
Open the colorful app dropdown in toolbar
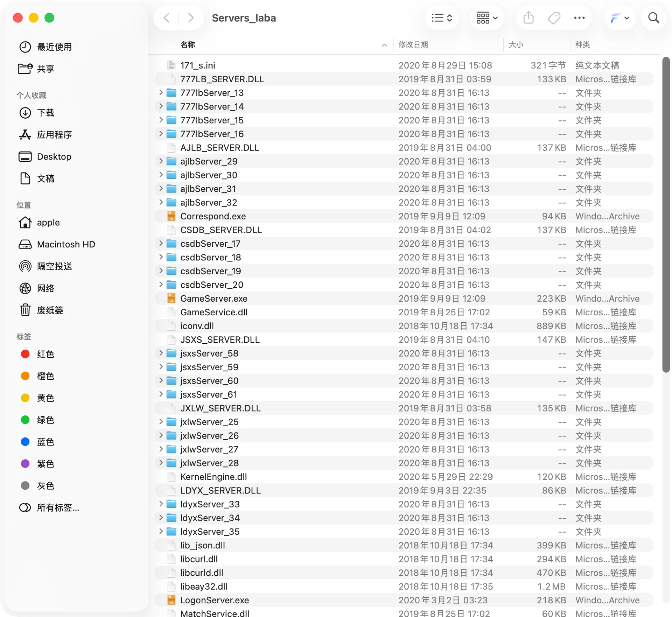[619, 18]
